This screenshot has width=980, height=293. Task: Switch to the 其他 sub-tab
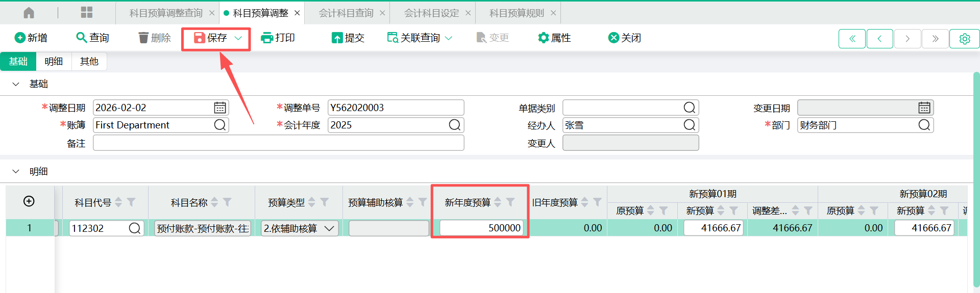coord(89,61)
